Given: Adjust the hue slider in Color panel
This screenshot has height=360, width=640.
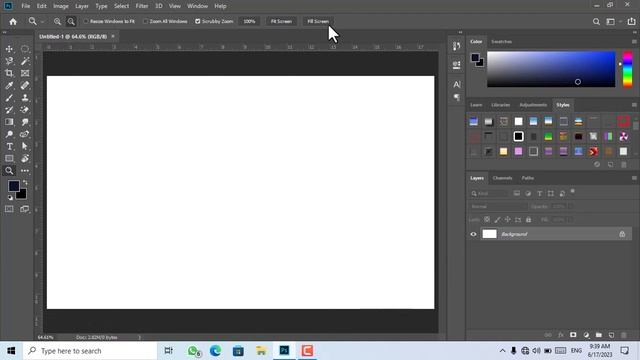Looking at the screenshot, I should pyautogui.click(x=627, y=69).
